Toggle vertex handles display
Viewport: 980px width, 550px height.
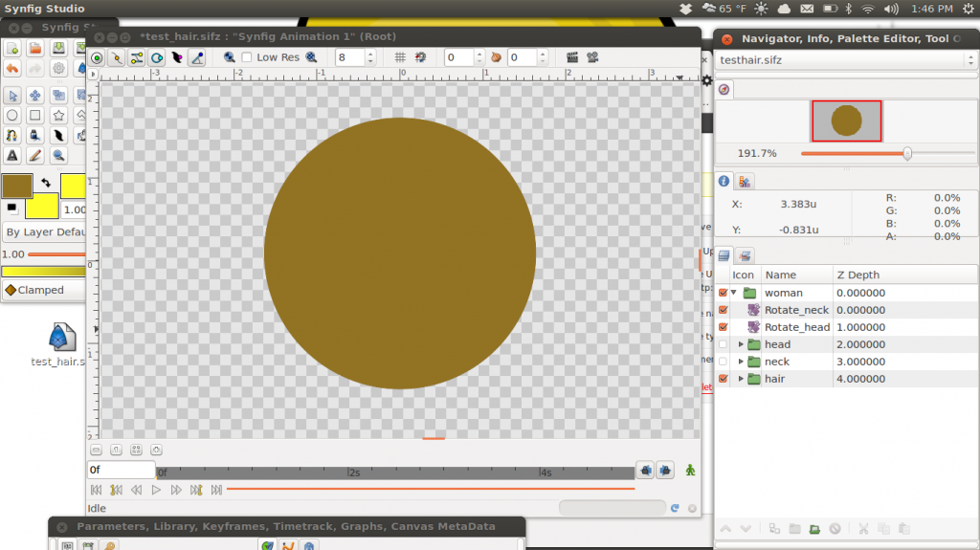117,58
